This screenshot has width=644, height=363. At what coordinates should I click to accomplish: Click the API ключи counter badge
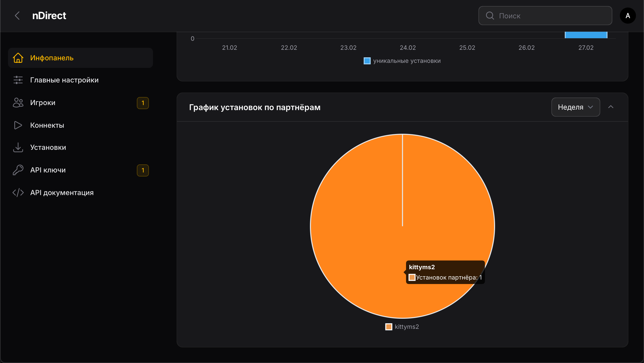point(143,170)
